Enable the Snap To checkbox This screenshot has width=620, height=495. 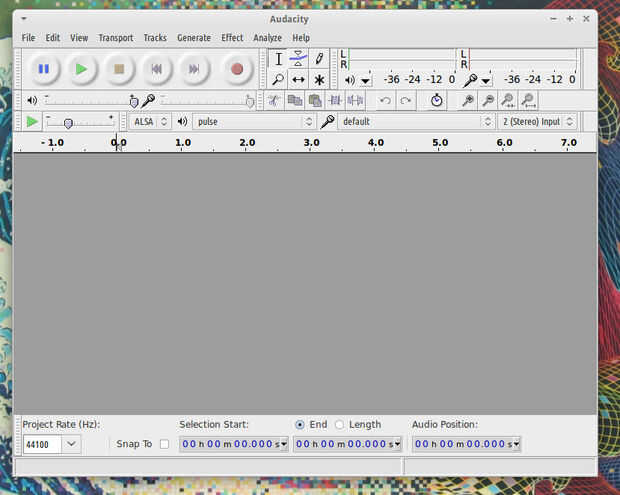point(164,444)
